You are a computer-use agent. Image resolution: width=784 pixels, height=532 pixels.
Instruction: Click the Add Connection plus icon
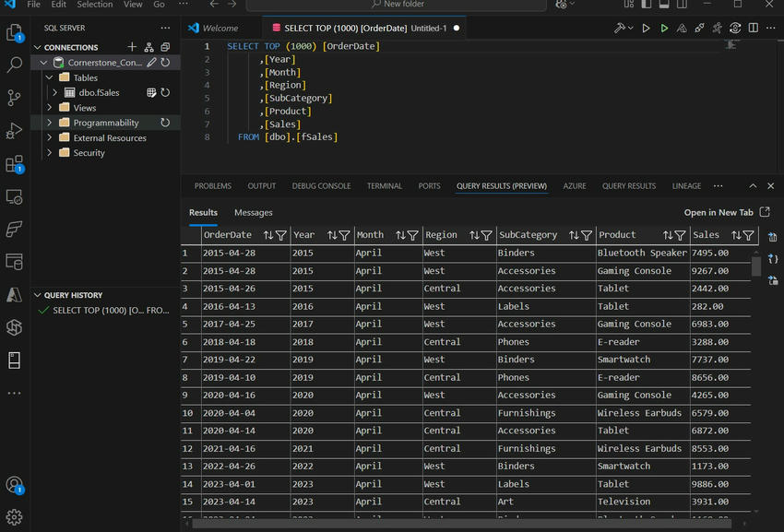(x=132, y=47)
